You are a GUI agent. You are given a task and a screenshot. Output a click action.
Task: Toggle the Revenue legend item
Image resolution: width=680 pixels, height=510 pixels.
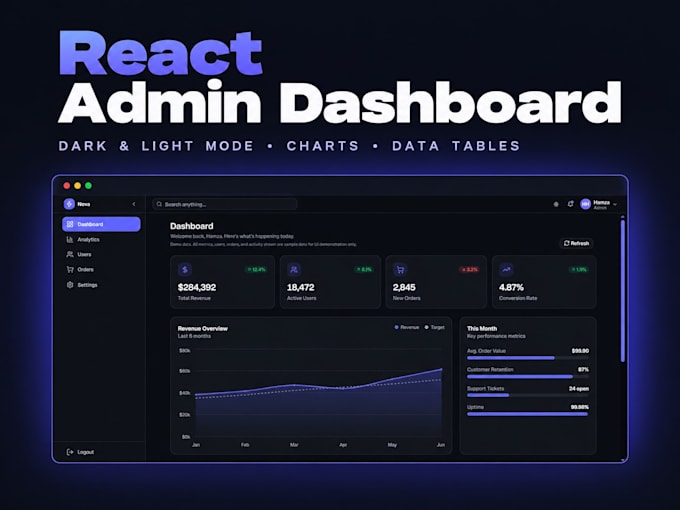[407, 327]
